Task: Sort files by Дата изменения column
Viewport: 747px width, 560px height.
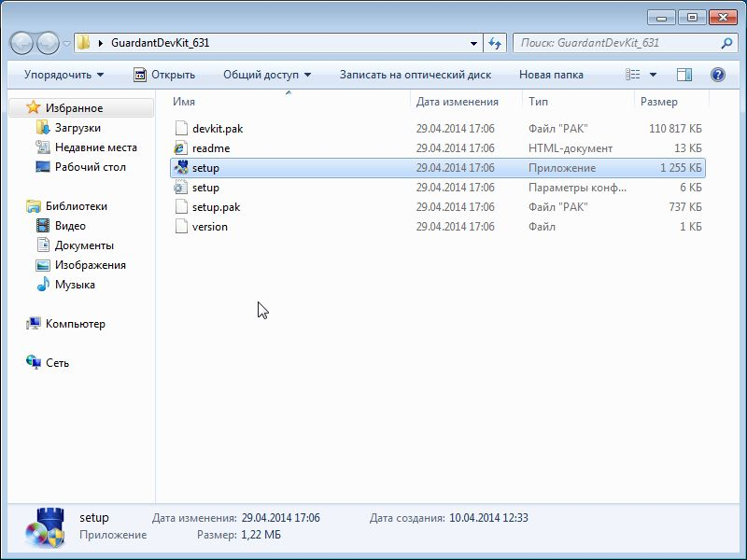Action: (x=458, y=102)
